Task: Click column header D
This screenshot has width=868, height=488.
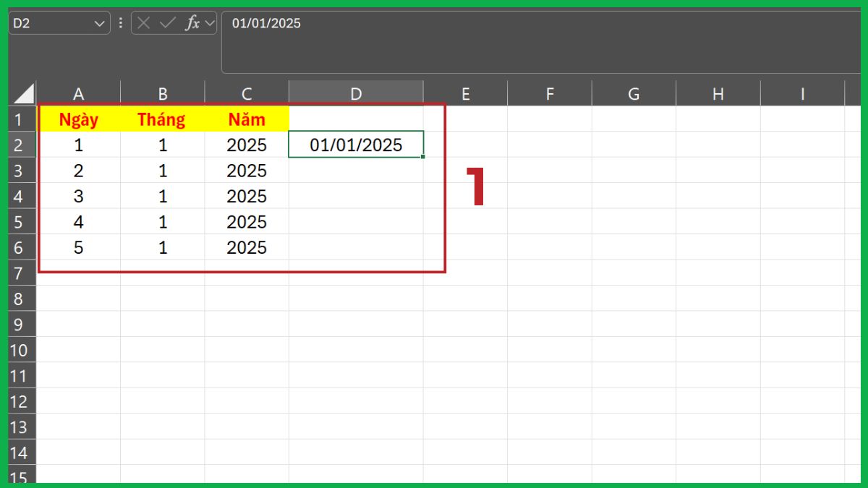Action: [355, 93]
